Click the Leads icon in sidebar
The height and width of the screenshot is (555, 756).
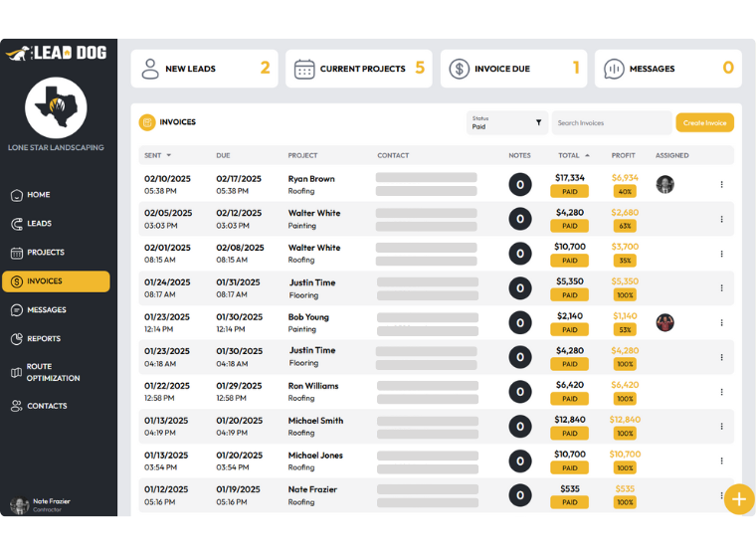coord(16,224)
